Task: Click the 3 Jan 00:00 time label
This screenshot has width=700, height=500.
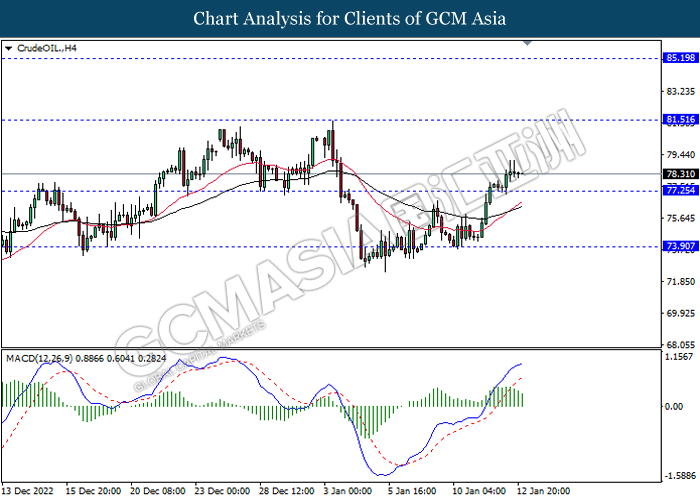Action: coord(348,491)
